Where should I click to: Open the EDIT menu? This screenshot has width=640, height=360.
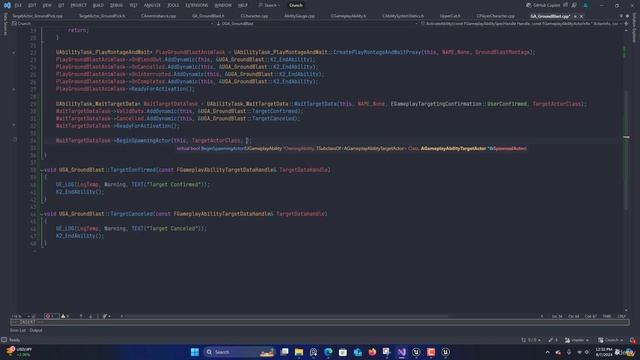point(32,5)
